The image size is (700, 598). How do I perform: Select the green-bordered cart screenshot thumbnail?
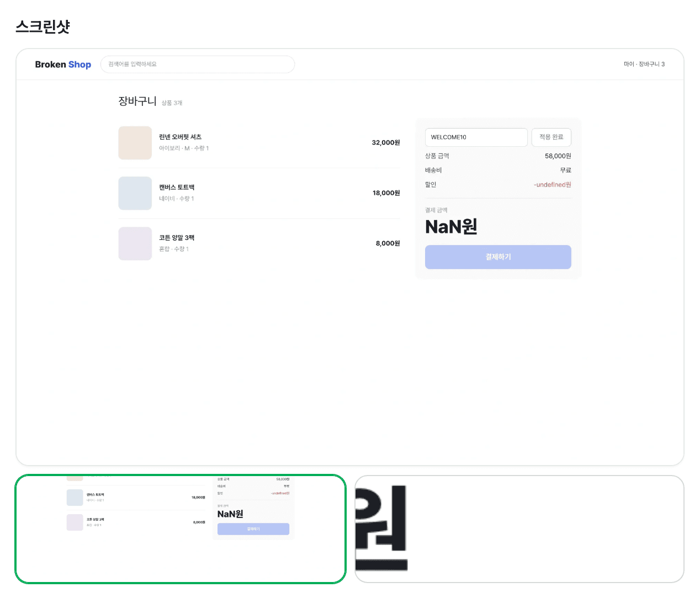pyautogui.click(x=181, y=528)
